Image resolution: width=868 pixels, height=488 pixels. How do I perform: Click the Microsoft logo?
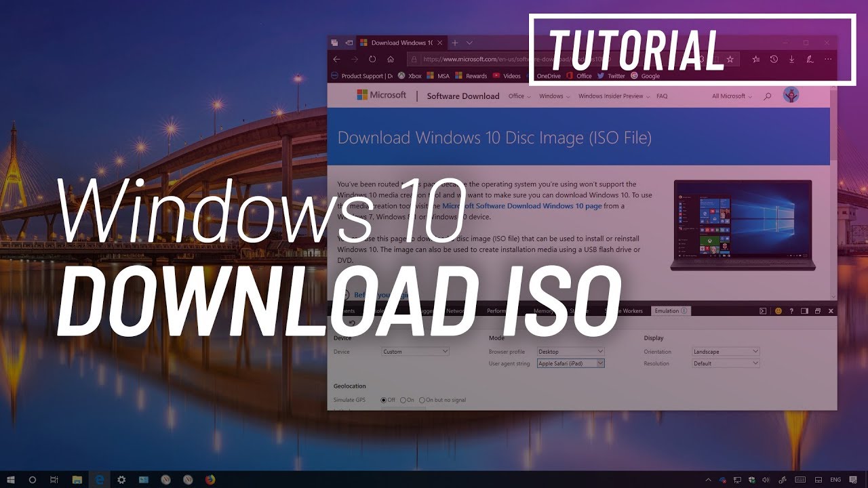coord(382,95)
